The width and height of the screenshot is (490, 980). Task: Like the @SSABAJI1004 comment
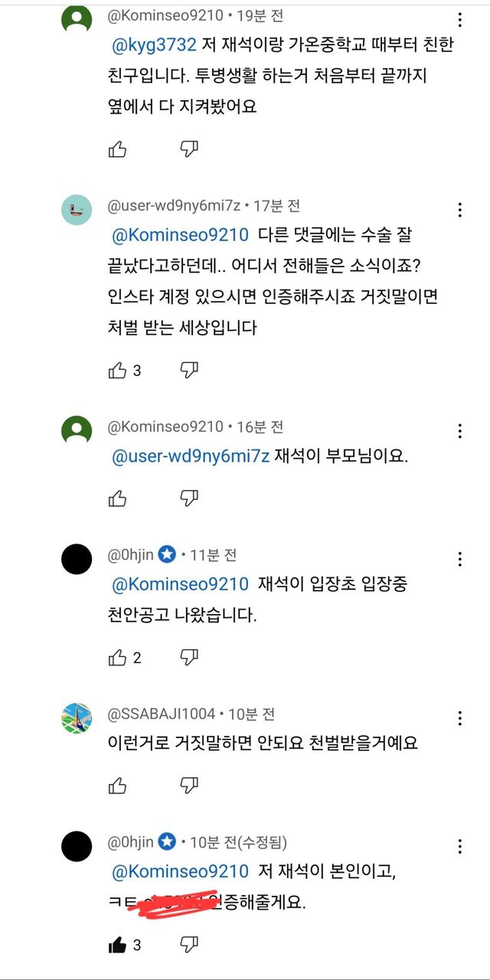[x=117, y=786]
